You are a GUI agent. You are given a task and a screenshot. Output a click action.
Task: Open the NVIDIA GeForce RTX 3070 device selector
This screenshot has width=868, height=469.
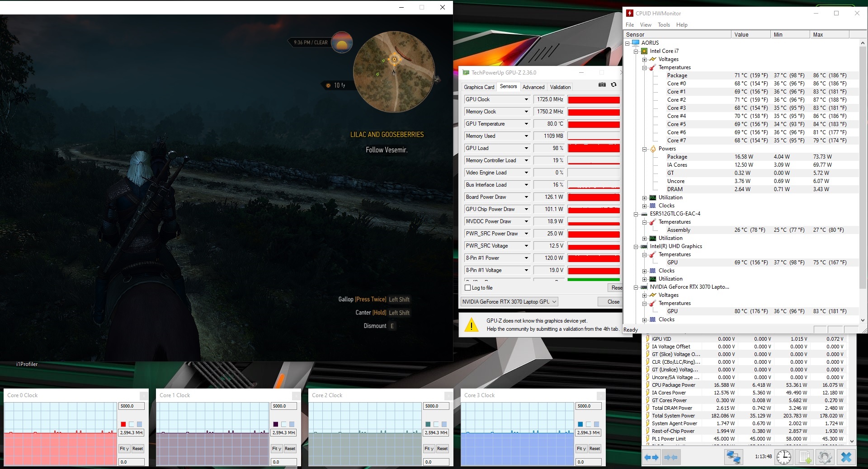tap(509, 302)
